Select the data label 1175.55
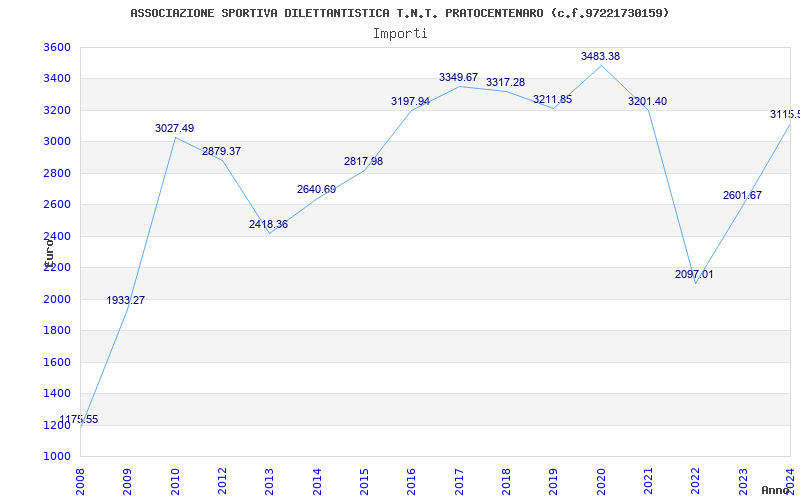Viewport: 800px width, 500px height. tap(79, 420)
